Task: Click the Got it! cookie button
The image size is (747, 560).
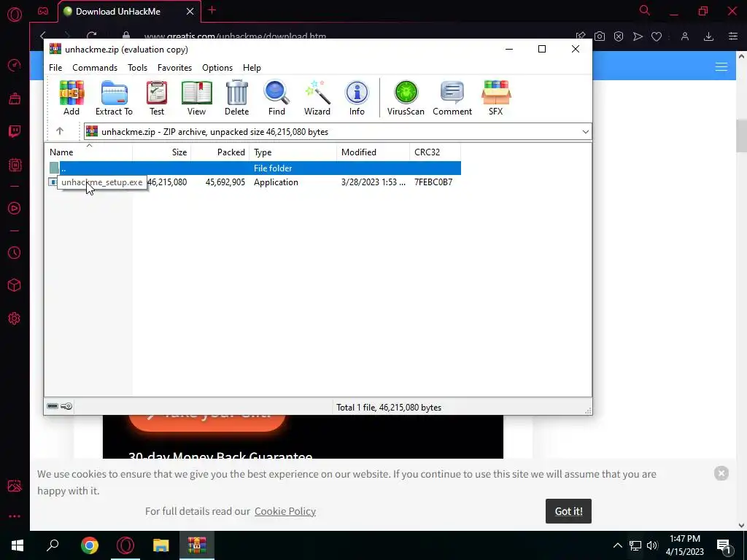Action: coord(568,511)
